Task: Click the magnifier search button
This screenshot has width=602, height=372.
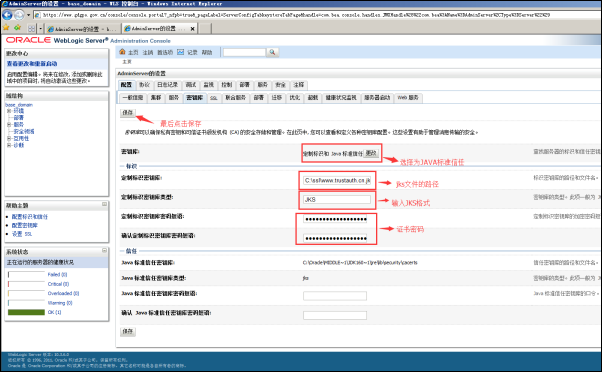Action: pyautogui.click(x=272, y=52)
